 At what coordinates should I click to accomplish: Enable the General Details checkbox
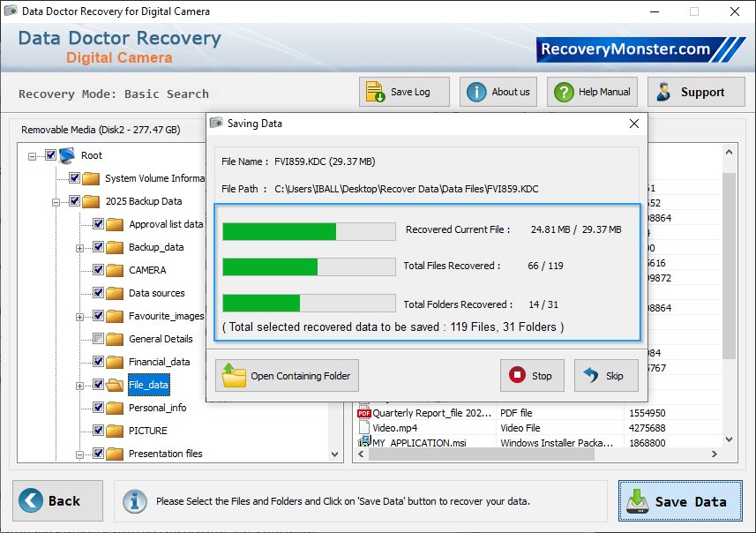coord(98,339)
